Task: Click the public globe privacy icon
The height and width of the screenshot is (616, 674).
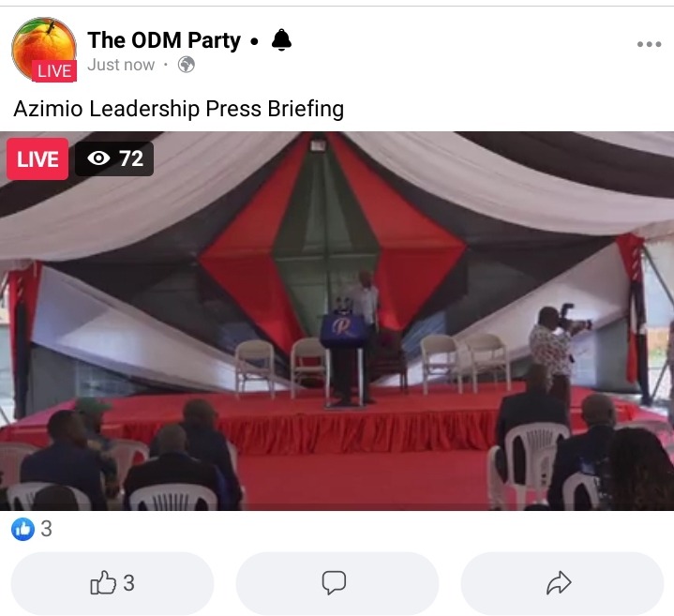Action: tap(187, 65)
